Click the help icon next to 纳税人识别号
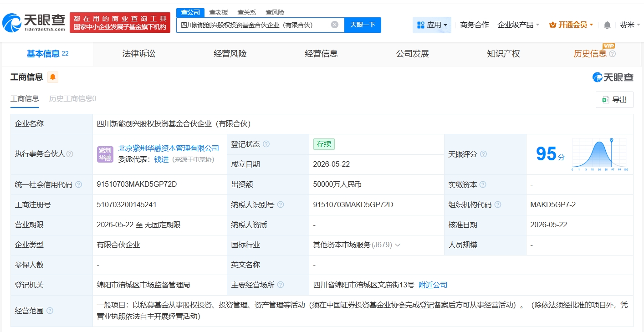 point(281,204)
